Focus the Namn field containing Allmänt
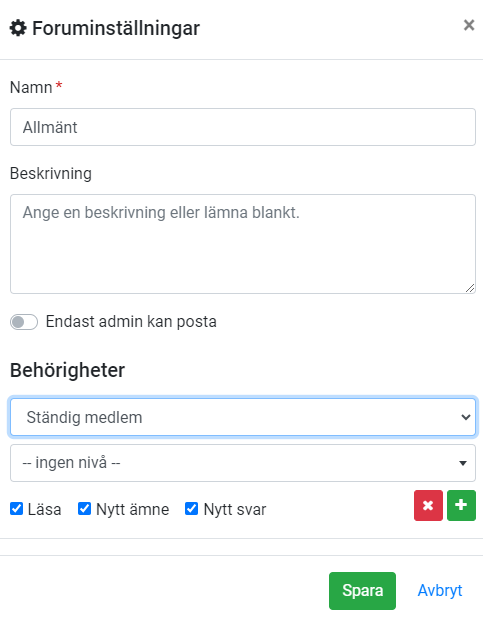Screen dimensions: 483x623 243,127
